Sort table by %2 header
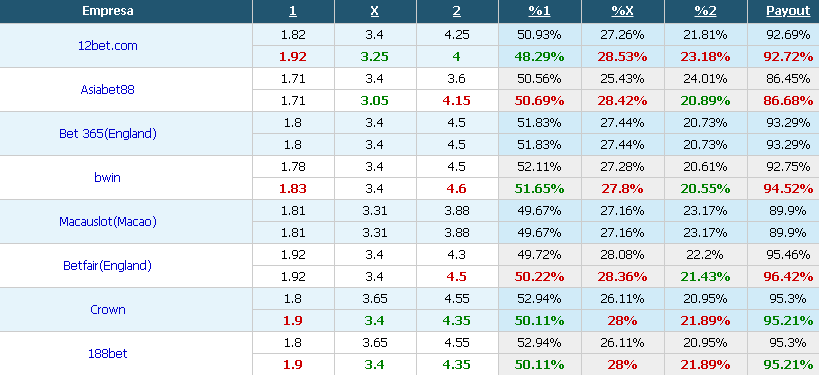 (705, 11)
